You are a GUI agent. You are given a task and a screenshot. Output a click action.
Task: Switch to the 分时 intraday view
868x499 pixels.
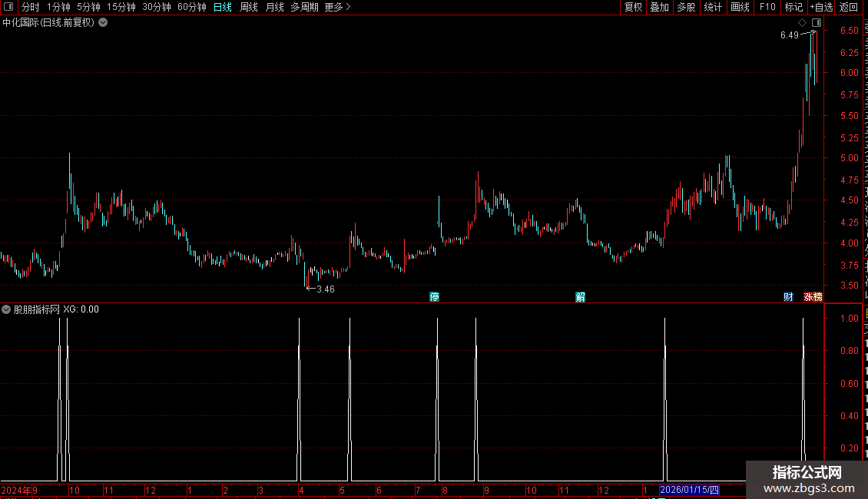(31, 7)
